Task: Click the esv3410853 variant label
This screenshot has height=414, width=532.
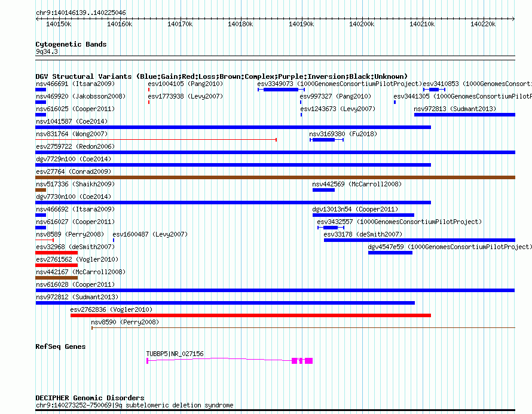Action: (x=478, y=84)
